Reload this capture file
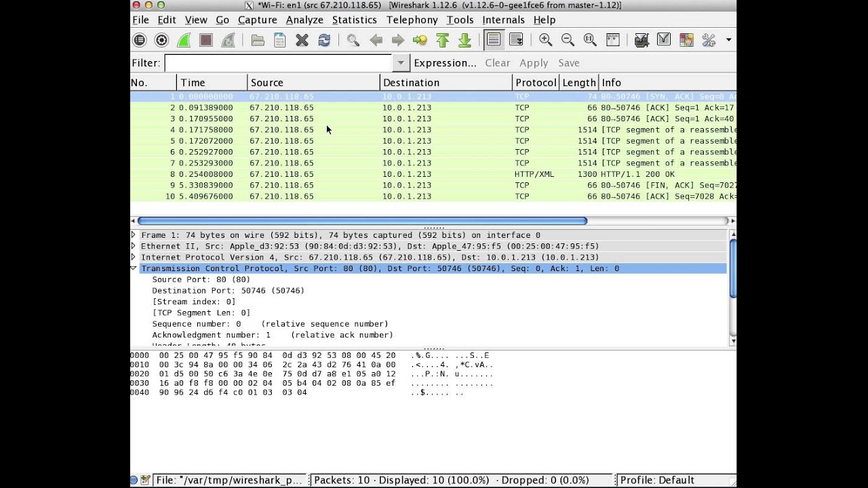This screenshot has width=868, height=488. click(324, 41)
